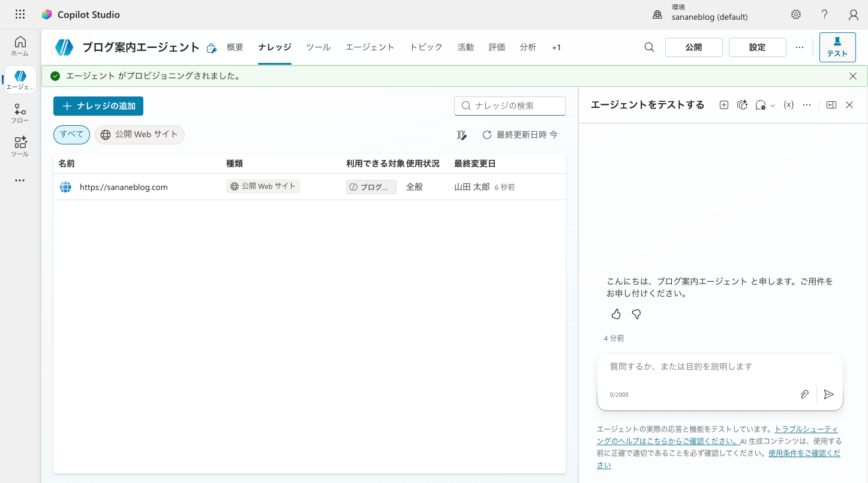Open test panel more options ellipsis
The width and height of the screenshot is (868, 483).
[807, 105]
